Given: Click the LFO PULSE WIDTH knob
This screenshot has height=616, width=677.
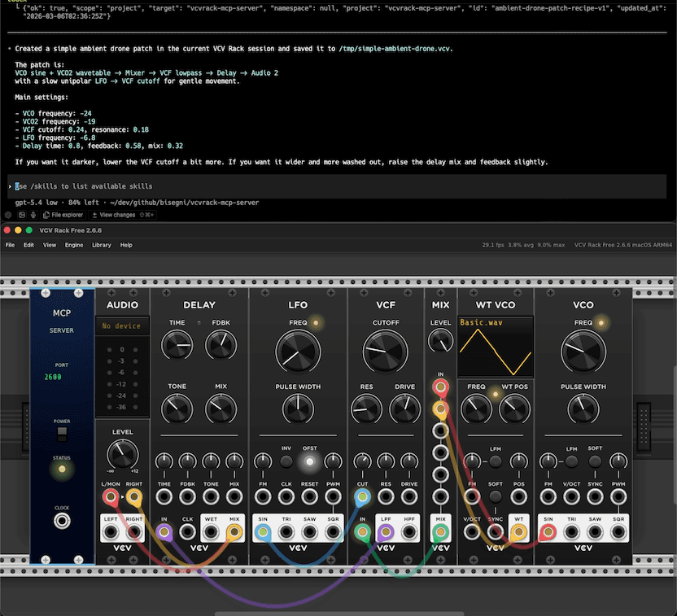Looking at the screenshot, I should (x=298, y=408).
